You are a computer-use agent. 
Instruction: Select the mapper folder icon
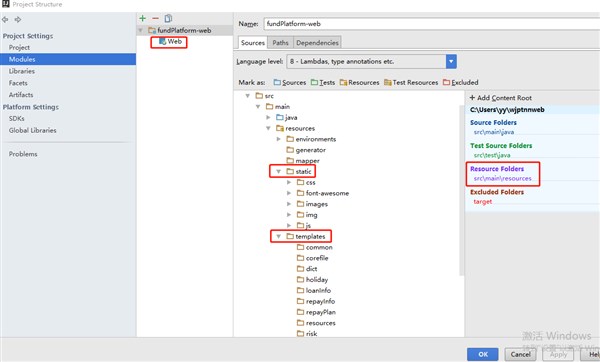point(290,160)
